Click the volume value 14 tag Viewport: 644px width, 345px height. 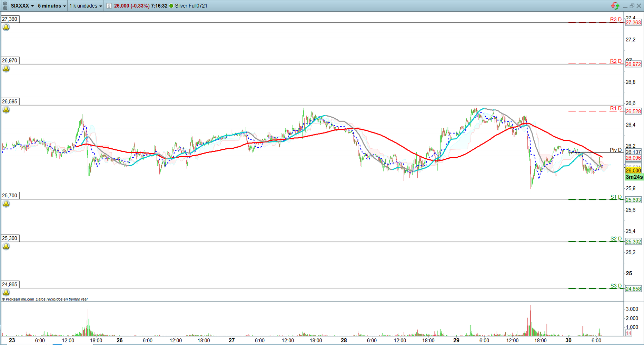[x=628, y=333]
